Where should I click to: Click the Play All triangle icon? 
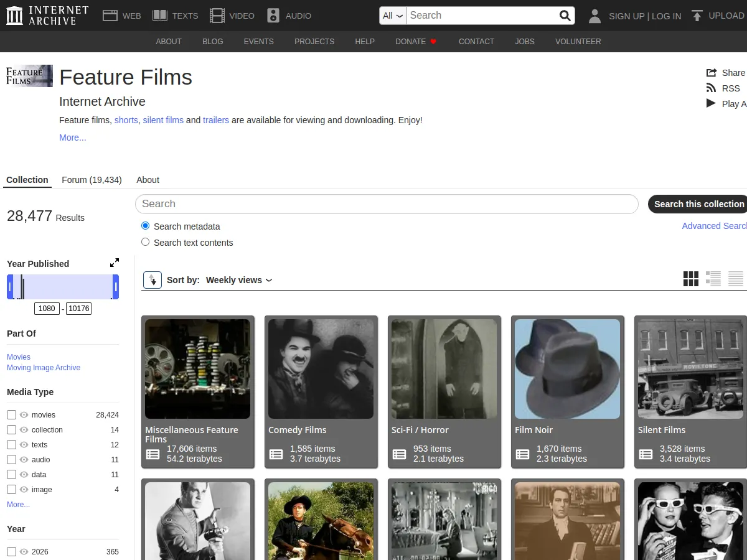tap(711, 103)
